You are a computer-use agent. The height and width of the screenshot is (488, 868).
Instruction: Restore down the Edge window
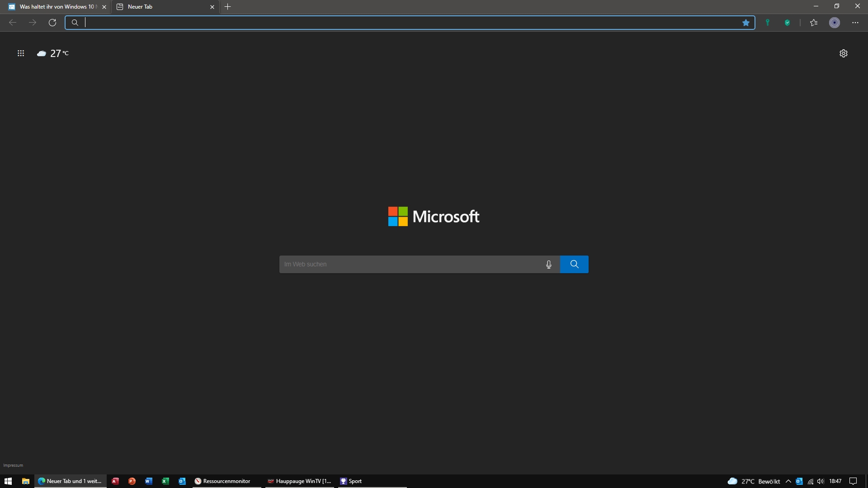pos(837,6)
